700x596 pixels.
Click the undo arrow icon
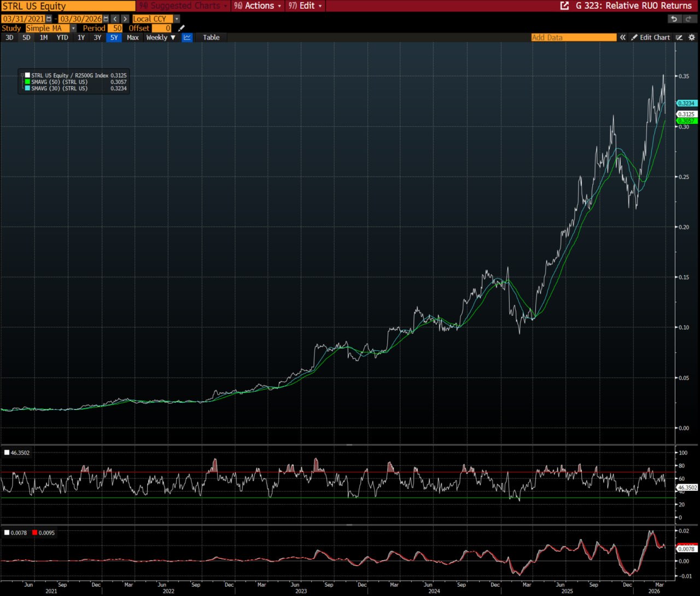(674, 19)
